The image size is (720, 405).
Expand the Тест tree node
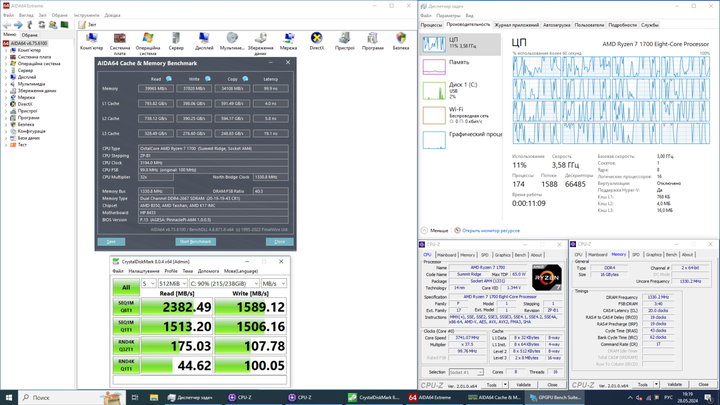coord(6,145)
